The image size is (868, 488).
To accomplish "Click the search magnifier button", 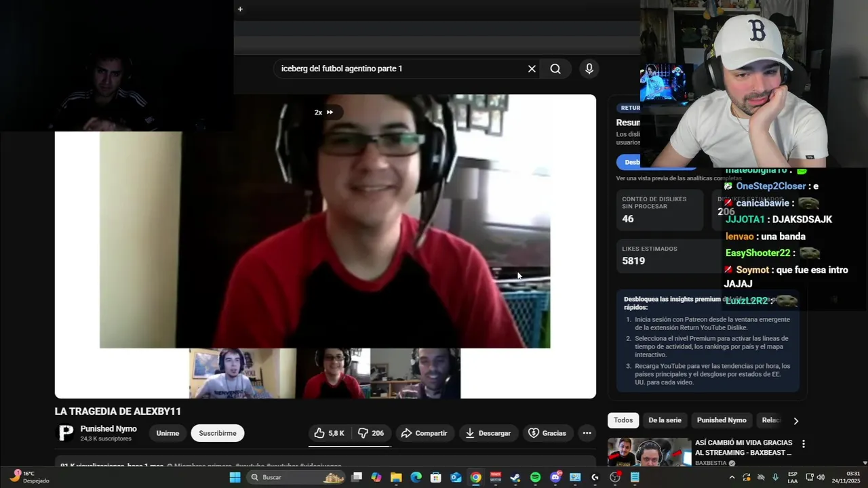I will (x=555, y=68).
